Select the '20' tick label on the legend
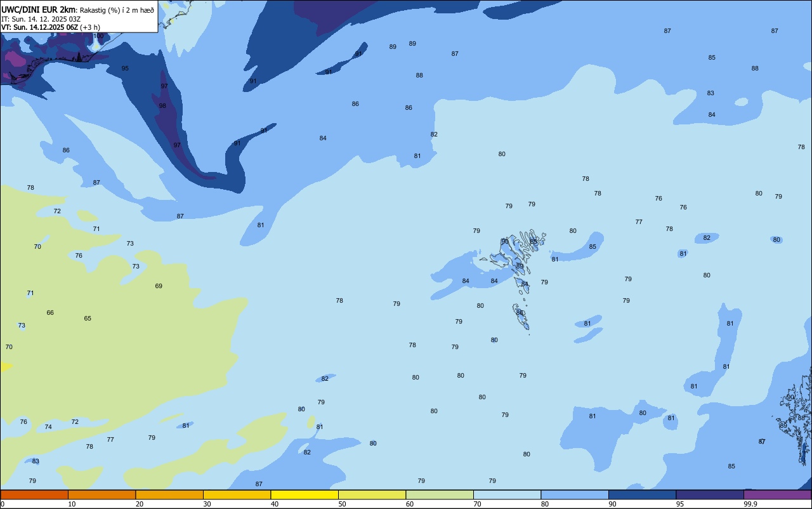Image resolution: width=812 pixels, height=509 pixels. [139, 504]
